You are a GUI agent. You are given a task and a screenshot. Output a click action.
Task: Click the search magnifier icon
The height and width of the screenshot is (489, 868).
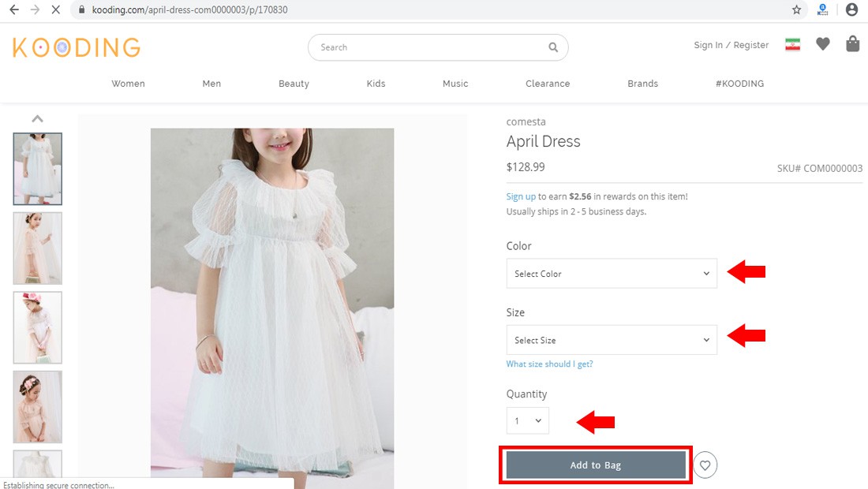tap(553, 47)
